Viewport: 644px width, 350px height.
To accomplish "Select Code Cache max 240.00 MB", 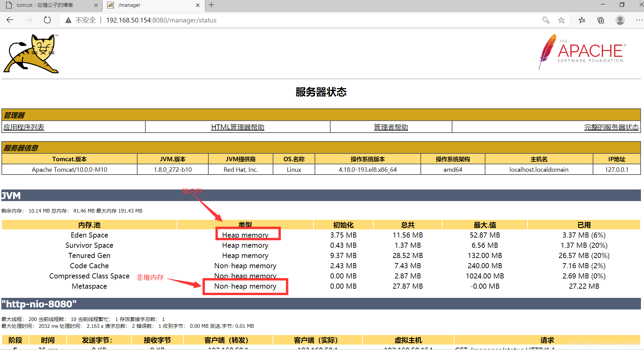I will pyautogui.click(x=485, y=265).
